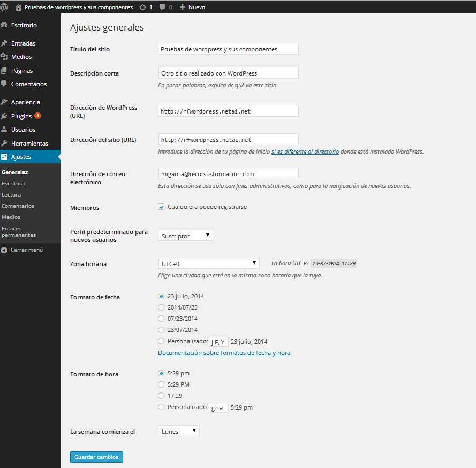The image size is (476, 468).
Task: Open the Medios media icon in sidebar
Action: 4,57
